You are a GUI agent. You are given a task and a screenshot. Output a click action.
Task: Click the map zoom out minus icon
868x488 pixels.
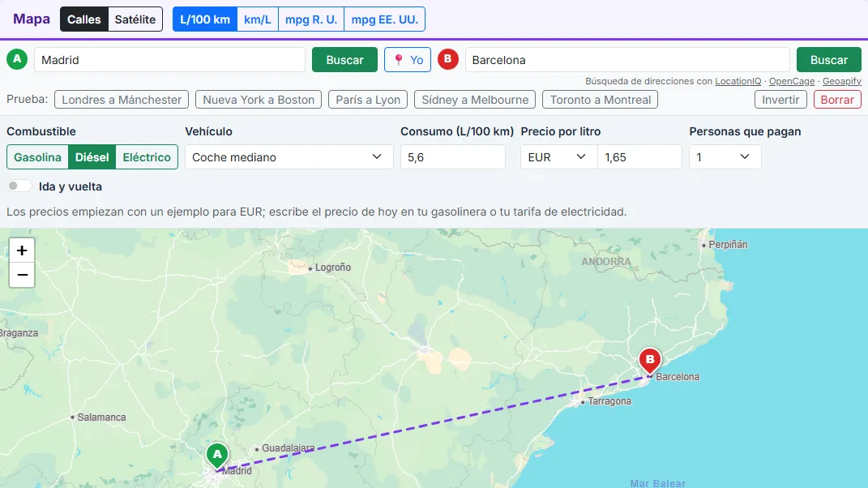point(22,275)
